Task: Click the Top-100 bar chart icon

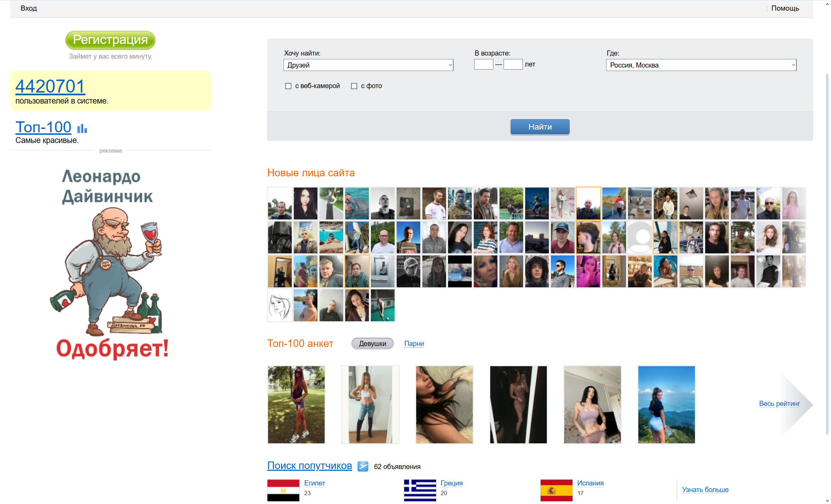Action: coord(82,129)
